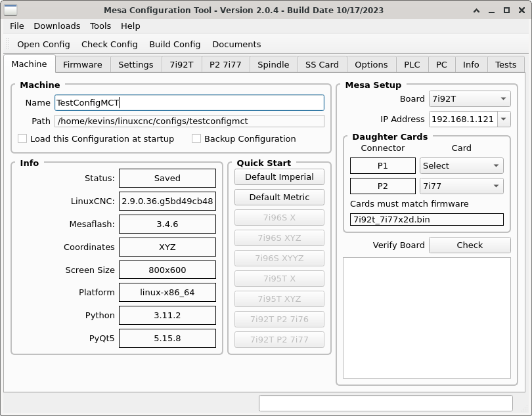This screenshot has width=532, height=416.
Task: Click the PyQt5 version '5.15.8'
Action: point(167,339)
